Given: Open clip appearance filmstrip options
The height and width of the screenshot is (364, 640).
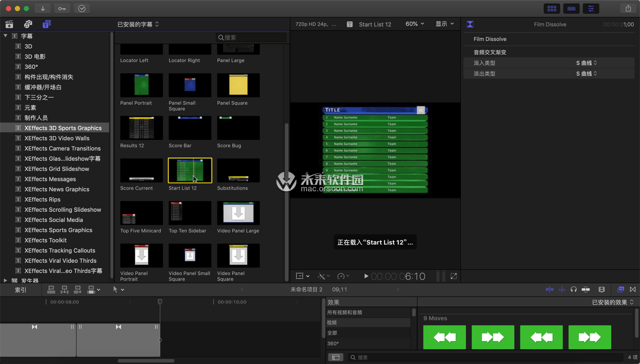Looking at the screenshot, I should click(x=602, y=289).
